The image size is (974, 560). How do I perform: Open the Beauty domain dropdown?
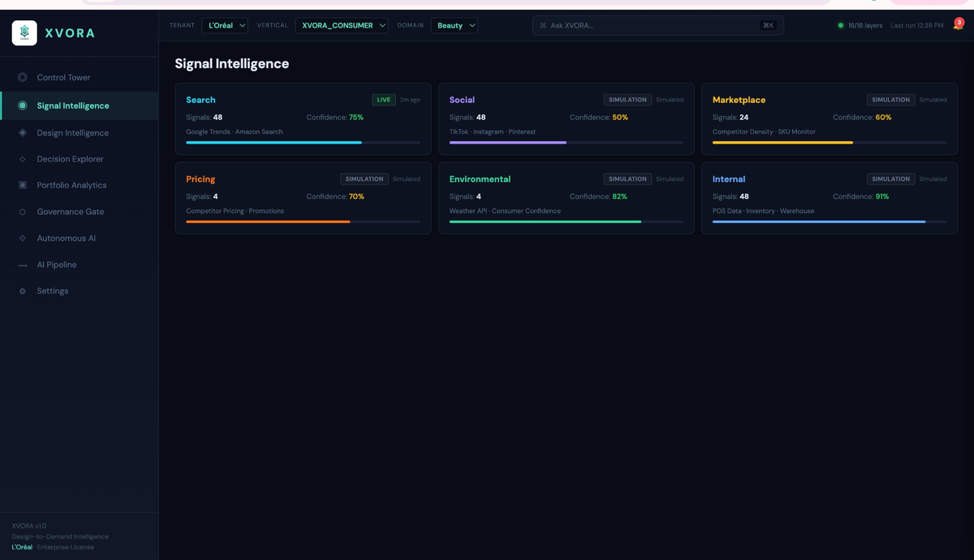coord(454,25)
